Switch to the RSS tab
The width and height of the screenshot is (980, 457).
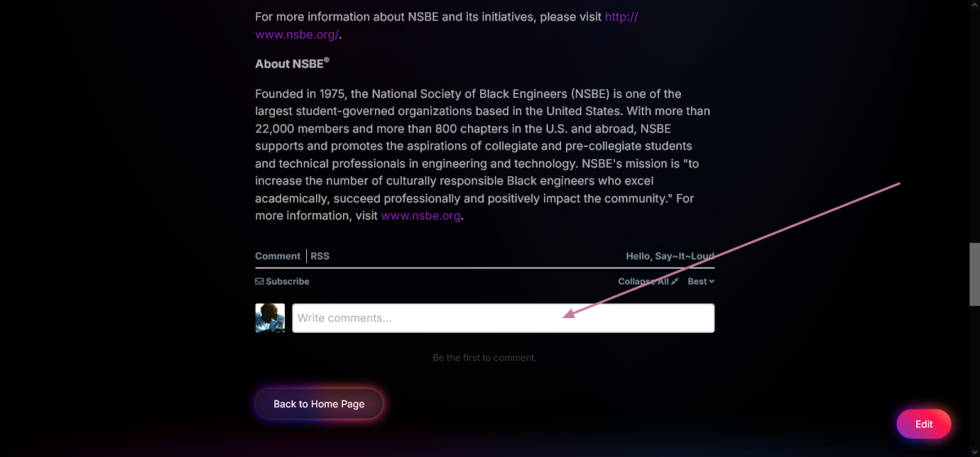coord(320,256)
